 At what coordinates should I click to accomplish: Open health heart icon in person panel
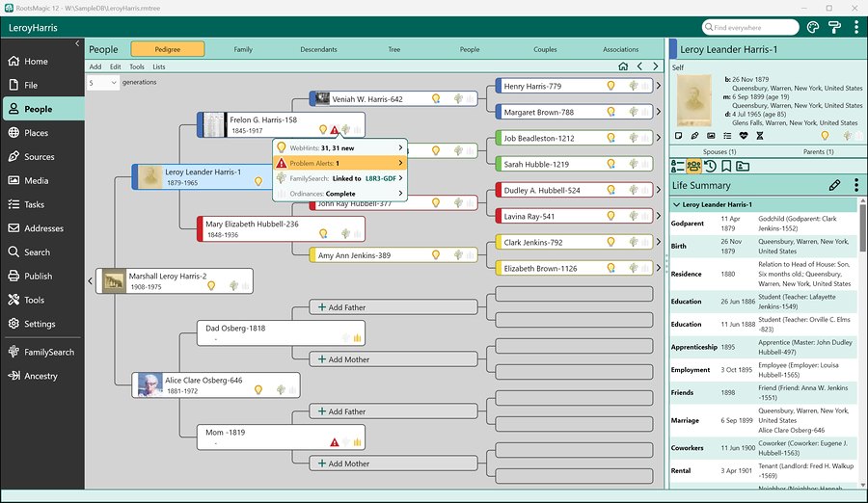pos(744,136)
